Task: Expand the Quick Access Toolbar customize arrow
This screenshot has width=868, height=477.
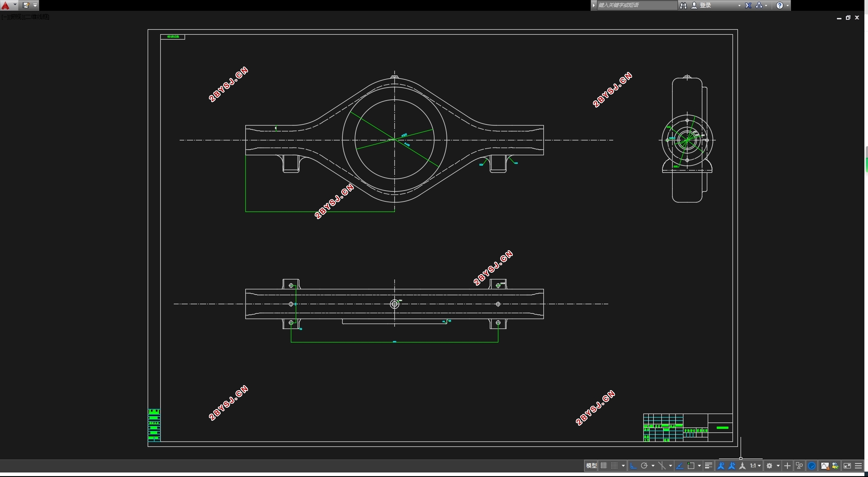Action: click(35, 5)
